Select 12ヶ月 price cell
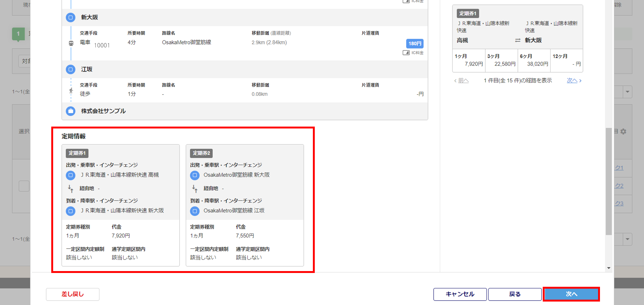The width and height of the screenshot is (644, 305). click(567, 60)
